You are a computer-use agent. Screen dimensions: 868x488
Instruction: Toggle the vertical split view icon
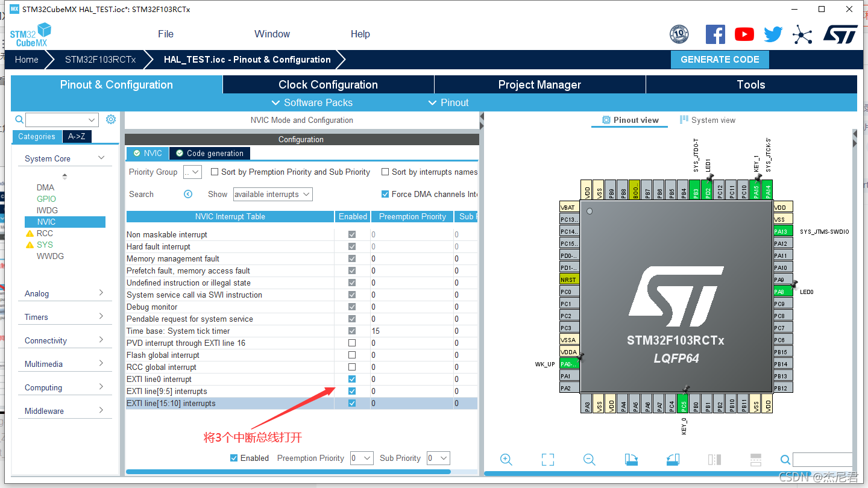click(714, 460)
